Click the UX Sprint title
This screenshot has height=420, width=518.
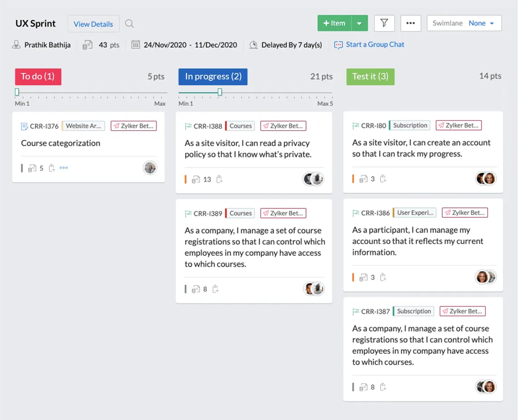(35, 24)
